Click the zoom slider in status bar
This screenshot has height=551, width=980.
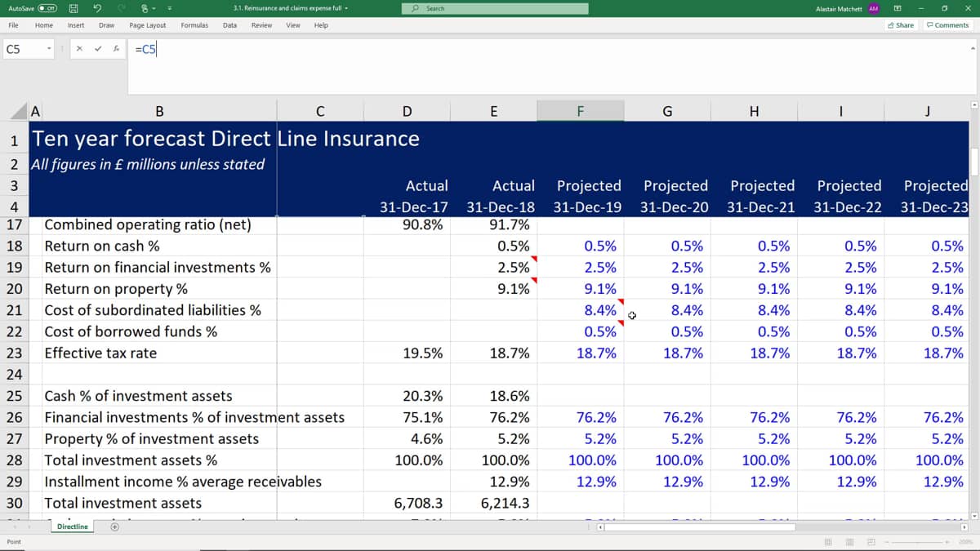point(917,542)
